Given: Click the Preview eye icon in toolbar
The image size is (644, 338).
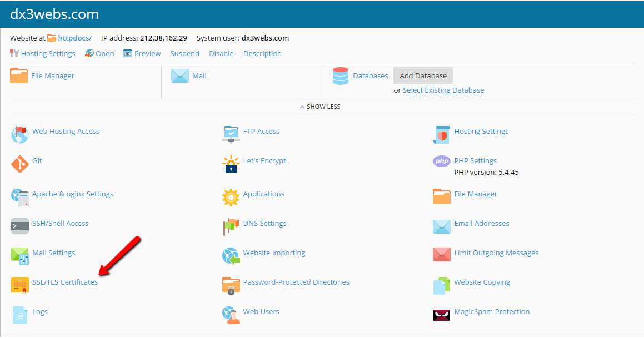Looking at the screenshot, I should pos(128,53).
